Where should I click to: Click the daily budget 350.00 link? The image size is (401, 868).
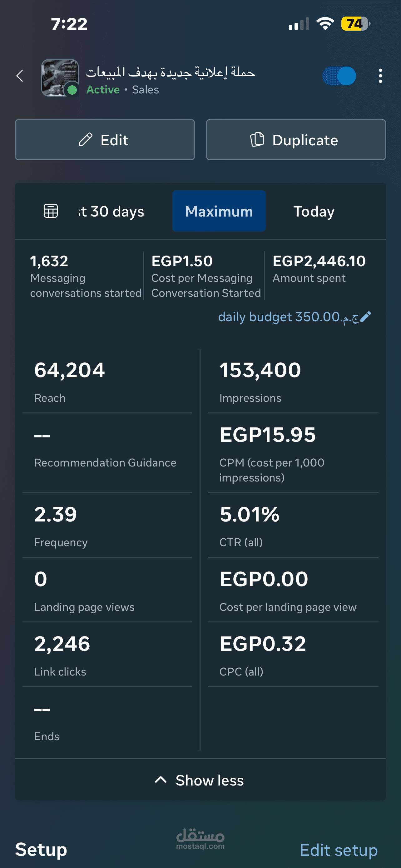(x=288, y=317)
